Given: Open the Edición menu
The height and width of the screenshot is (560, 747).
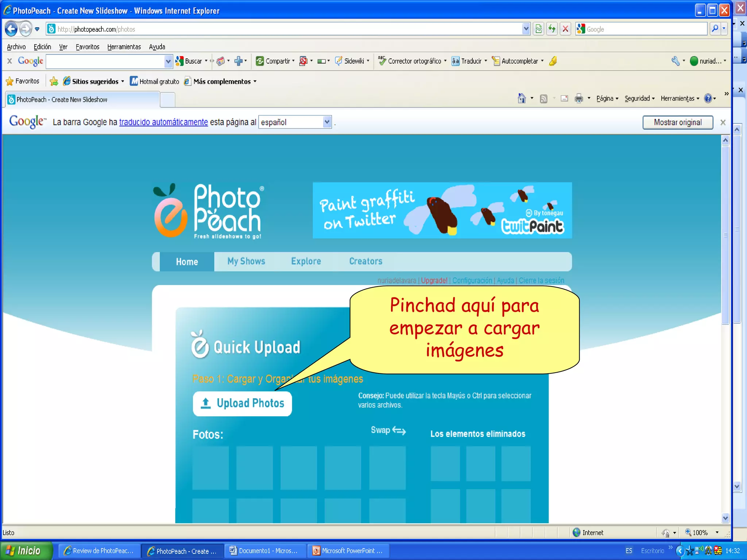Looking at the screenshot, I should pyautogui.click(x=42, y=47).
